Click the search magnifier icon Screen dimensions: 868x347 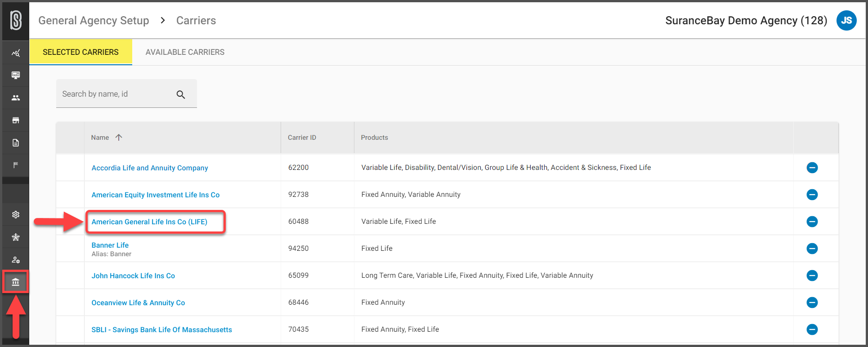(181, 94)
